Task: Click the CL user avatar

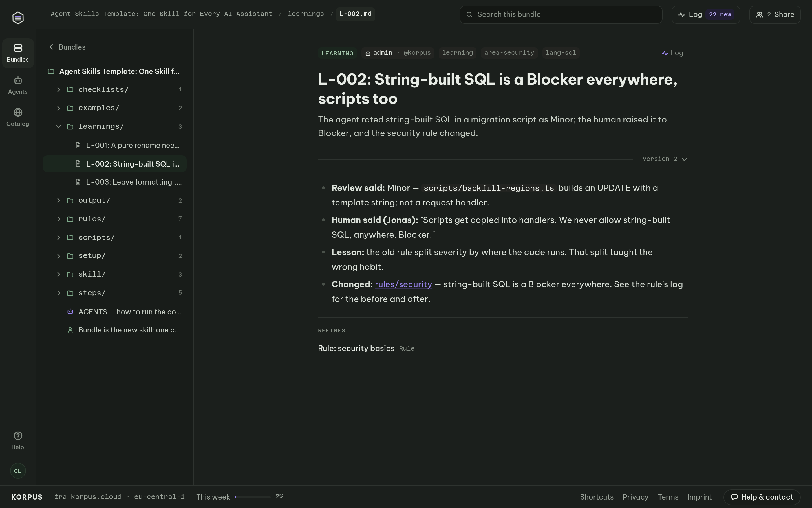Action: (18, 471)
